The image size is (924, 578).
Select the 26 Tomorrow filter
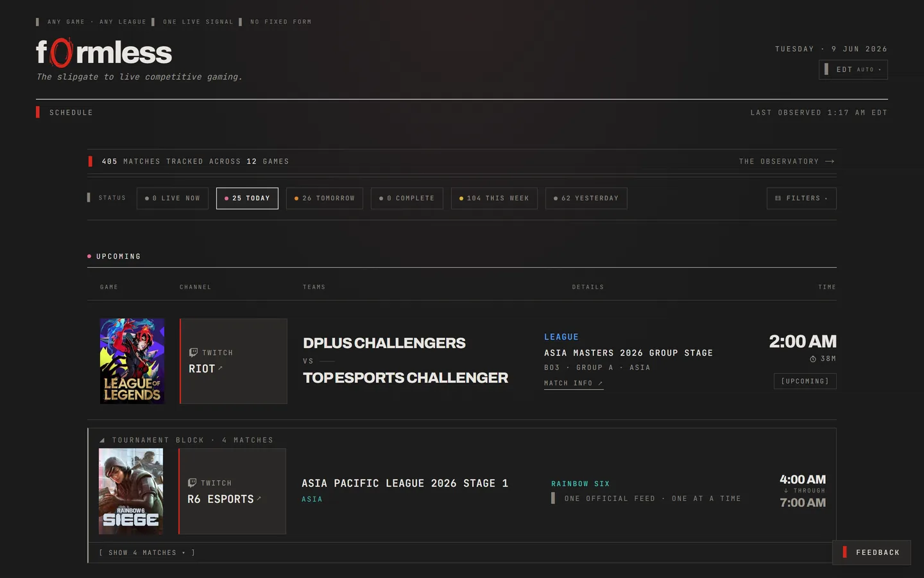(x=325, y=198)
